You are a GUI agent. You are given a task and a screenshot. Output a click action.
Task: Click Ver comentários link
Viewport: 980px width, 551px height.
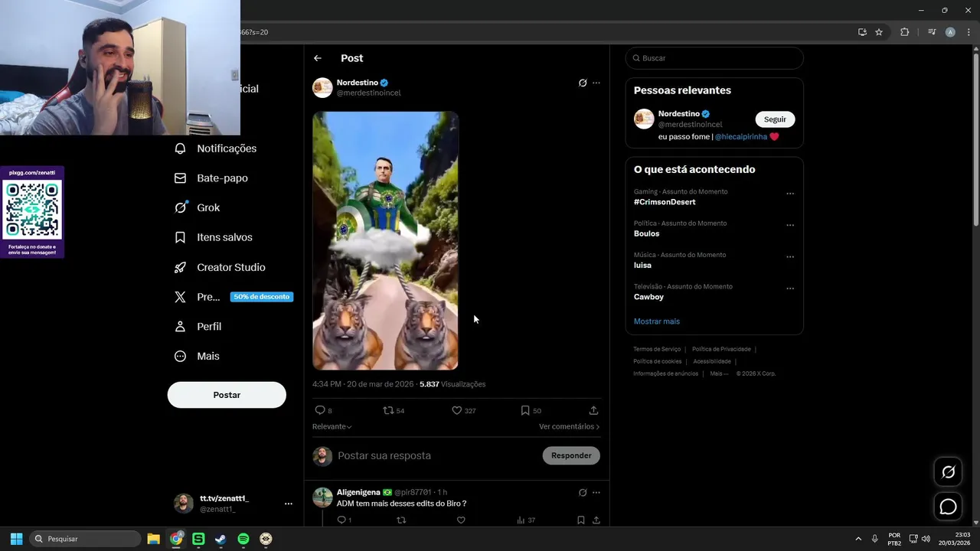569,426
